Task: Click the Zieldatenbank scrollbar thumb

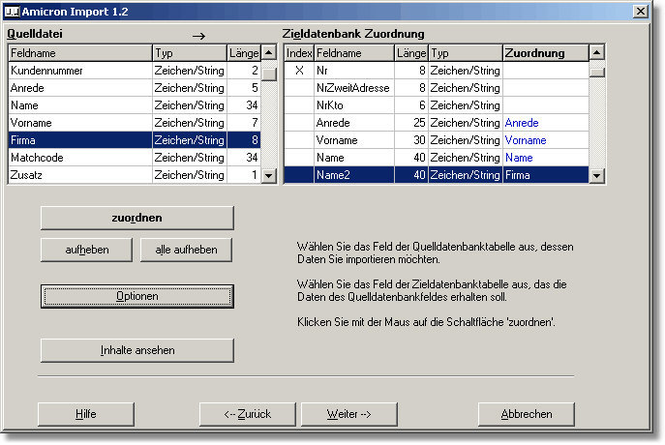Action: (597, 73)
